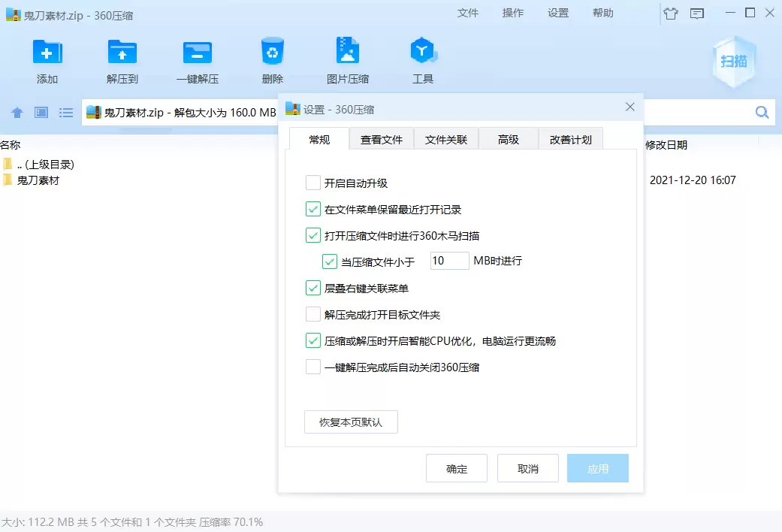Toggle the 智能CPU优化 checkbox

[313, 341]
